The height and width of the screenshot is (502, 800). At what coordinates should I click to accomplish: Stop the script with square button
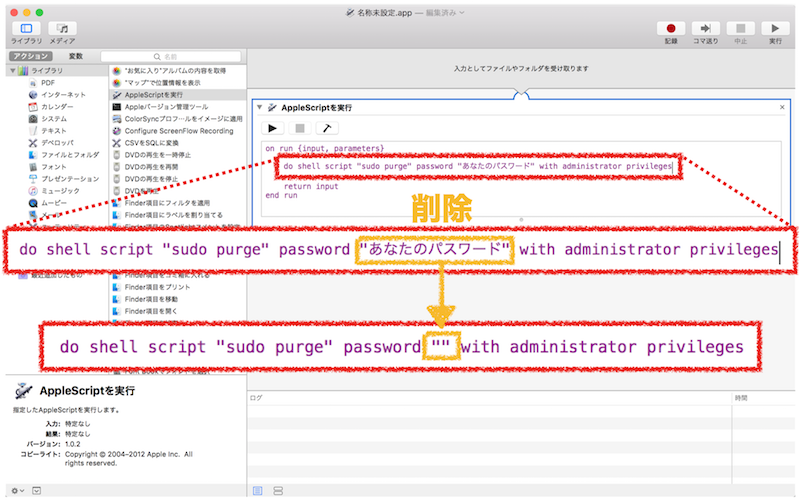pos(300,129)
